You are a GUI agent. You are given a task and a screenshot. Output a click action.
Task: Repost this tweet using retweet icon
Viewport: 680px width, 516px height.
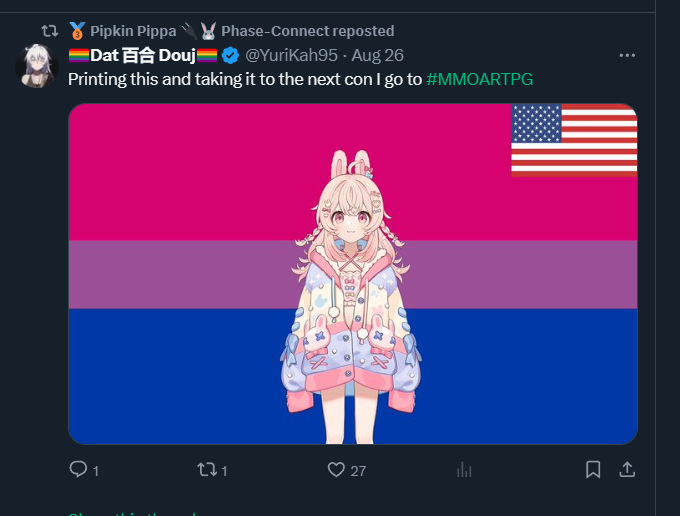[207, 470]
